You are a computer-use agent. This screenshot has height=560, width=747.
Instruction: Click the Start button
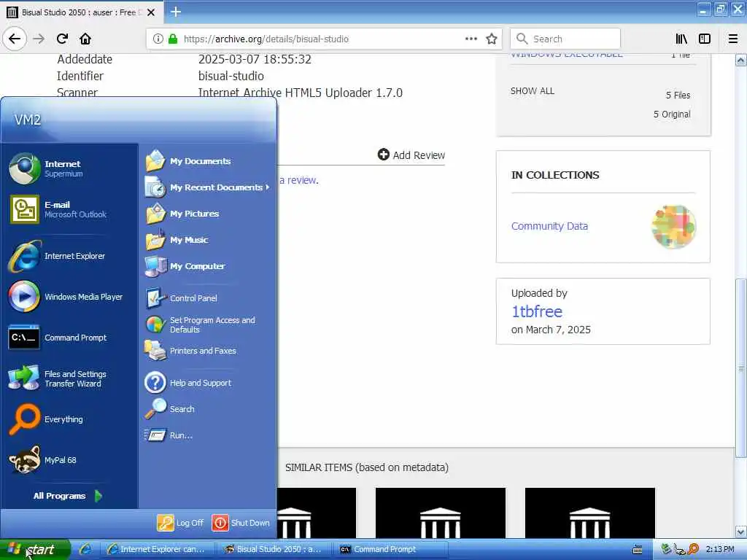(35, 550)
